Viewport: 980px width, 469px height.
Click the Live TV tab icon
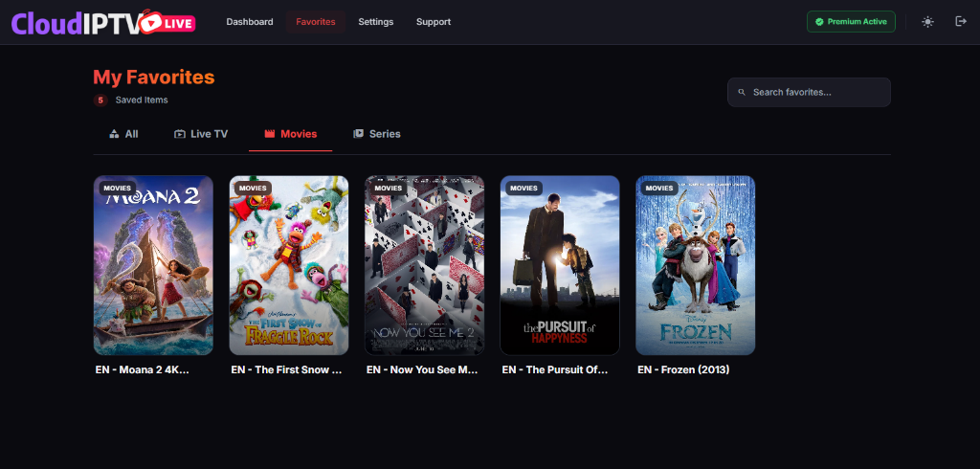click(179, 134)
